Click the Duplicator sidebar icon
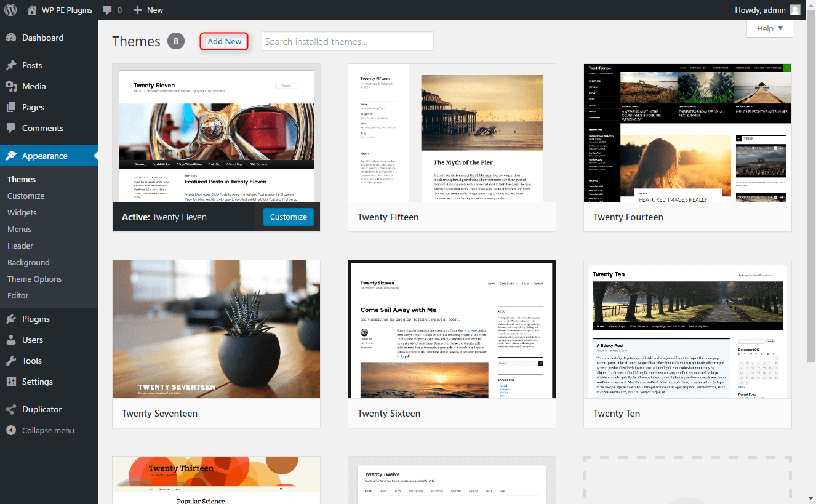The height and width of the screenshot is (504, 816). (x=11, y=409)
